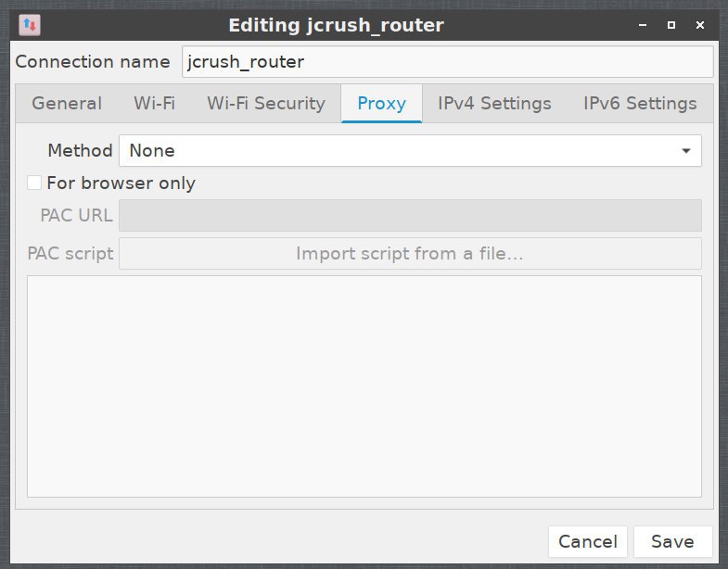Image resolution: width=728 pixels, height=569 pixels.
Task: Click Import script from a file button
Action: point(410,253)
